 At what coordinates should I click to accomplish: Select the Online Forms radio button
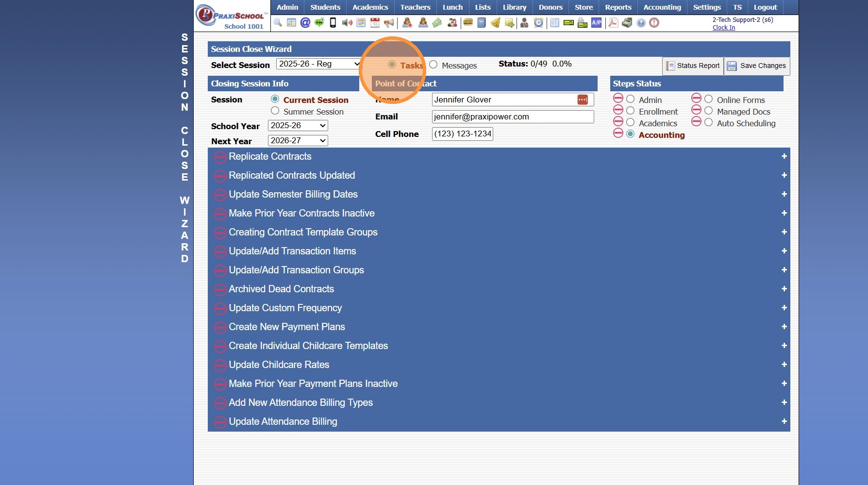click(x=709, y=99)
